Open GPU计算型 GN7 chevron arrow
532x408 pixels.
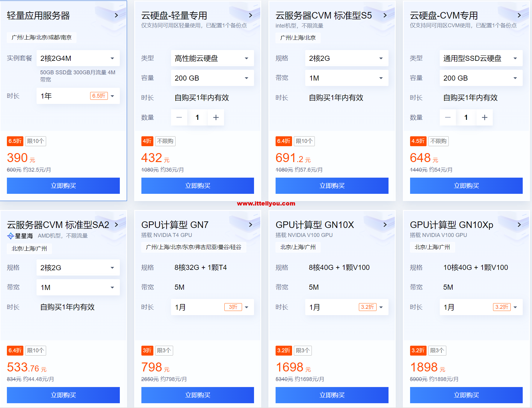(x=251, y=225)
